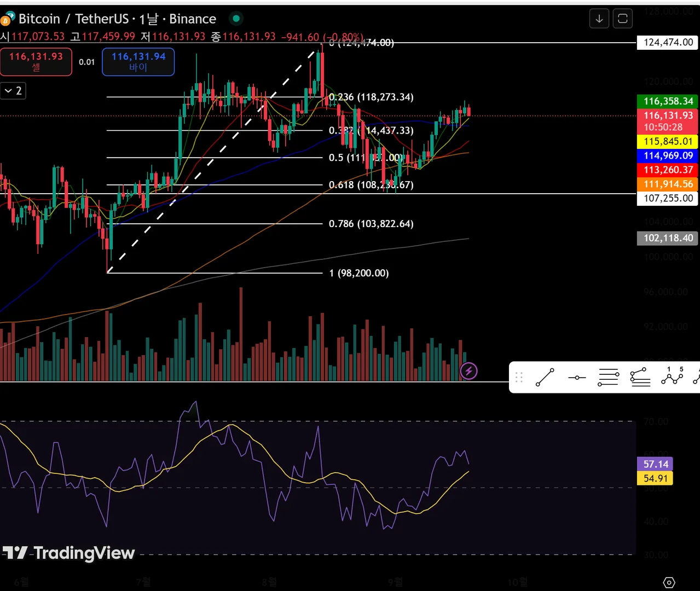The image size is (700, 591).
Task: Select the horizontal line tool
Action: pos(576,377)
